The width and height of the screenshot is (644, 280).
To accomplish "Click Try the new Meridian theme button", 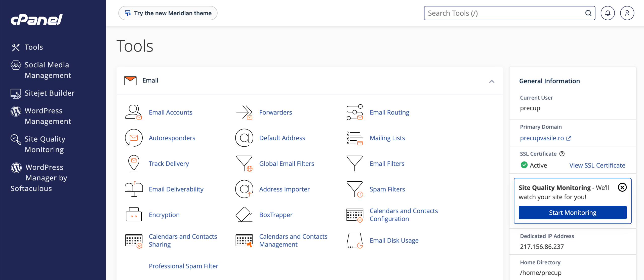I will pos(168,13).
